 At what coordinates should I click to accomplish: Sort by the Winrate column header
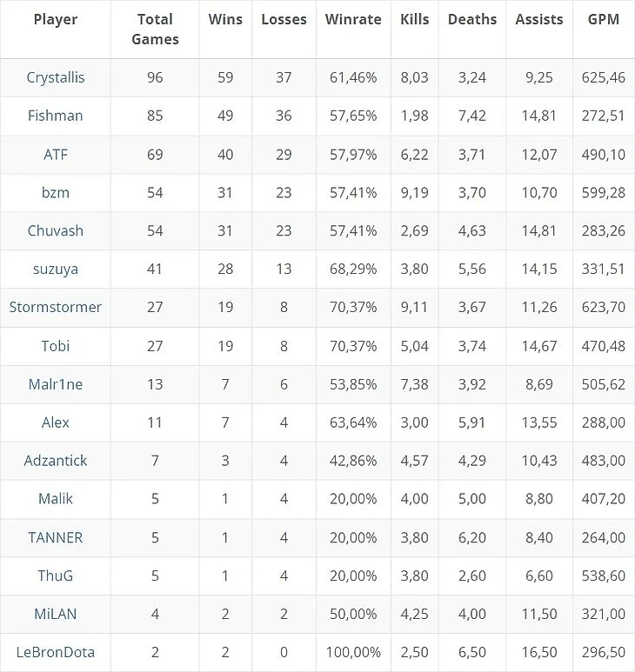[353, 19]
